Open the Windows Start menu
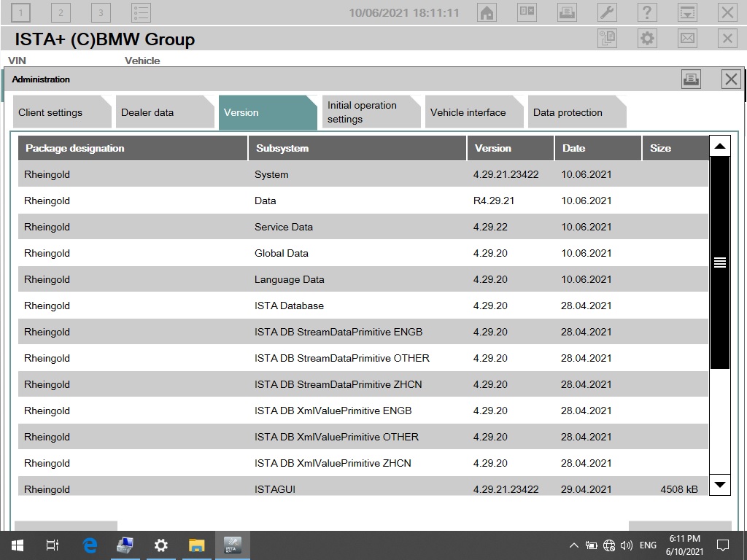 (x=18, y=545)
